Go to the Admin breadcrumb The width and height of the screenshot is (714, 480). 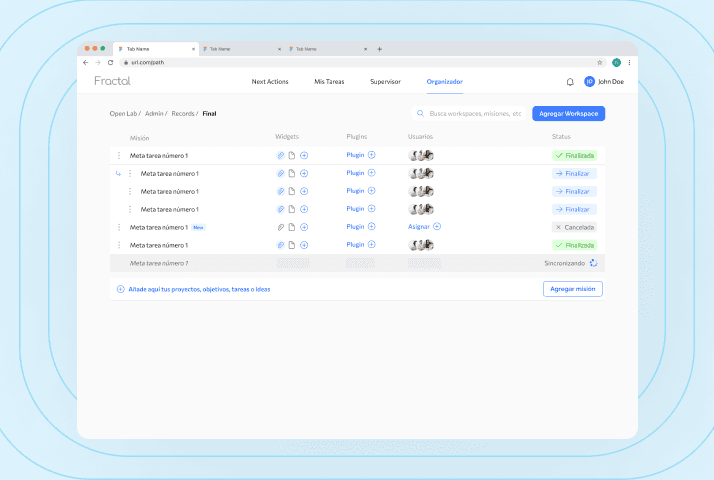[x=154, y=113]
